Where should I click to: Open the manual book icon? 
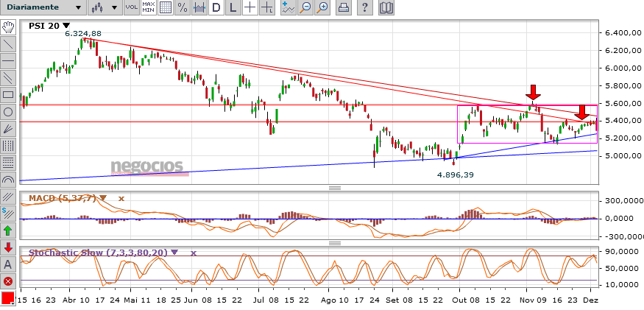tap(386, 7)
